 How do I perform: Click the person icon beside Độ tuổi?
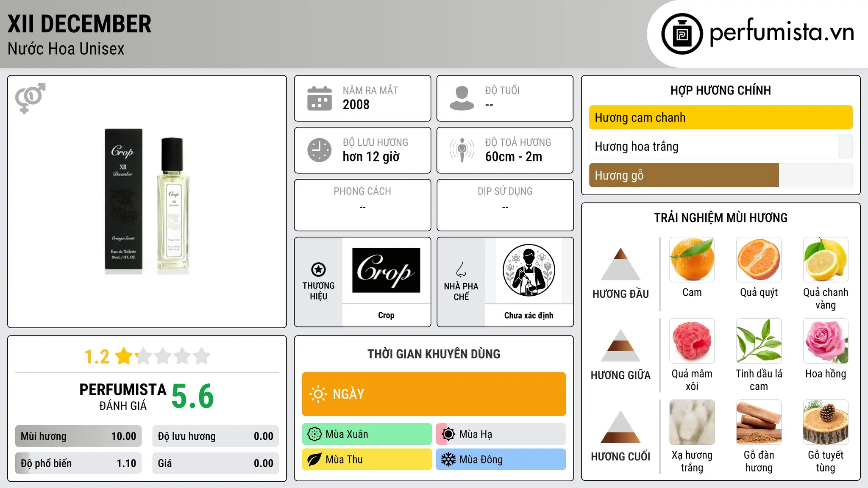pyautogui.click(x=462, y=98)
